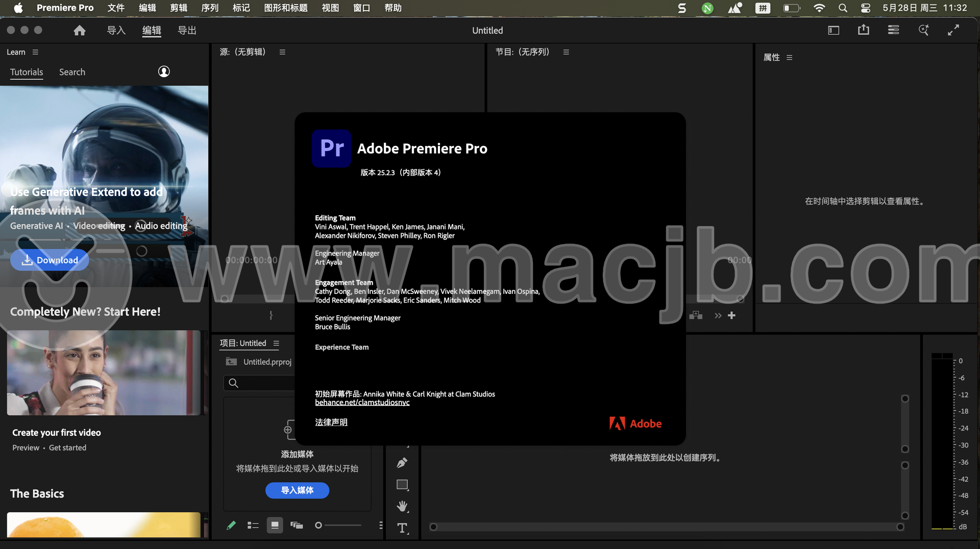Toggle project writable pencil icon
The width and height of the screenshot is (980, 549).
pyautogui.click(x=231, y=525)
